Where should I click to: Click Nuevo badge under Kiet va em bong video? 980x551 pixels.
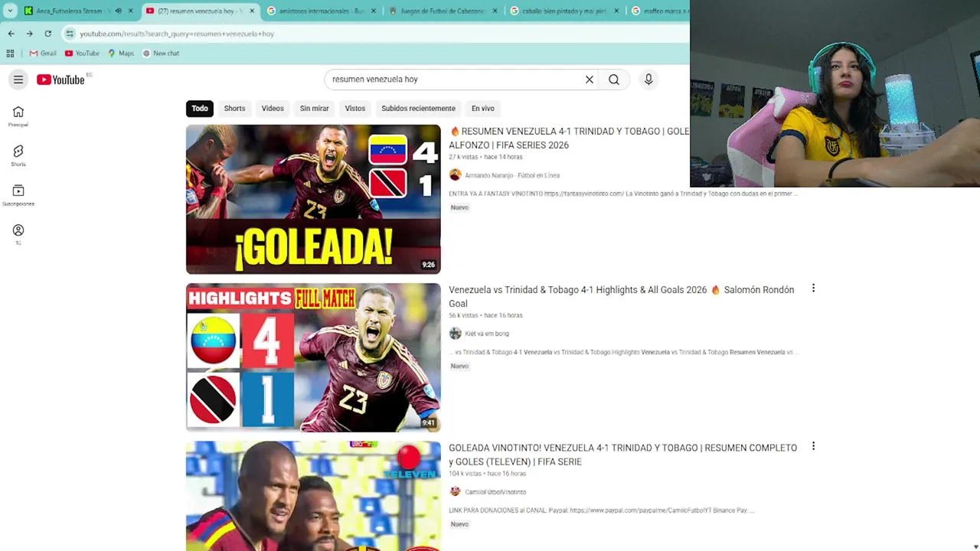(459, 366)
